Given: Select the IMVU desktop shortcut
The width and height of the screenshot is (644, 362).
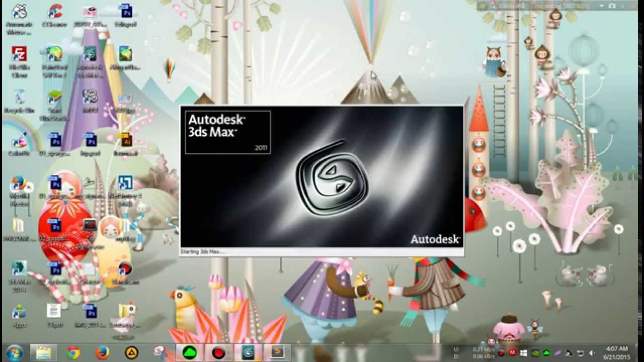Looking at the screenshot, I should pyautogui.click(x=90, y=101).
